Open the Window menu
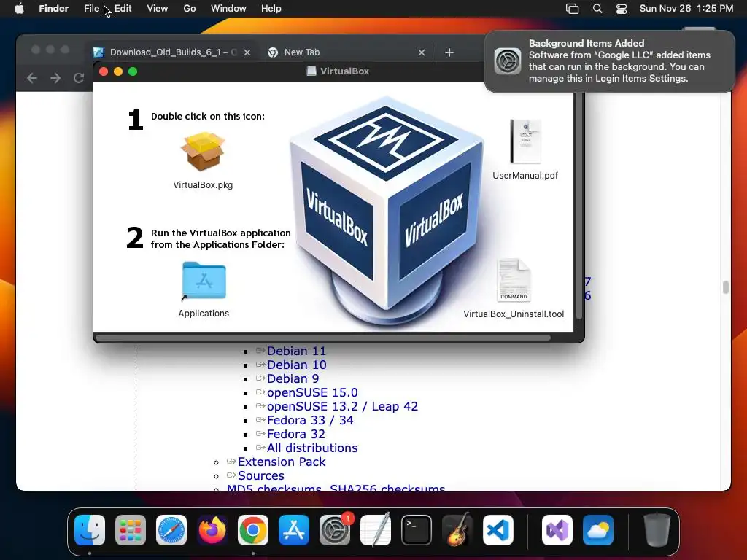This screenshot has width=747, height=560. pyautogui.click(x=228, y=9)
